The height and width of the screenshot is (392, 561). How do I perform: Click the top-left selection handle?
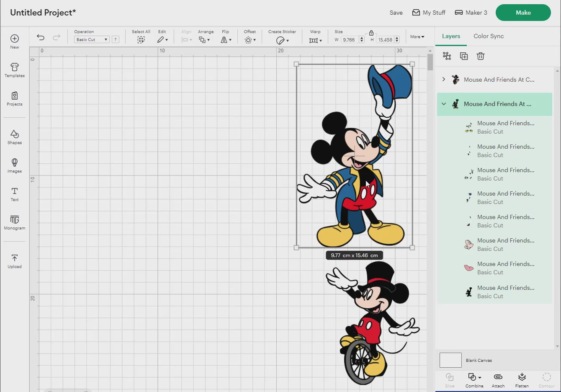(x=296, y=64)
